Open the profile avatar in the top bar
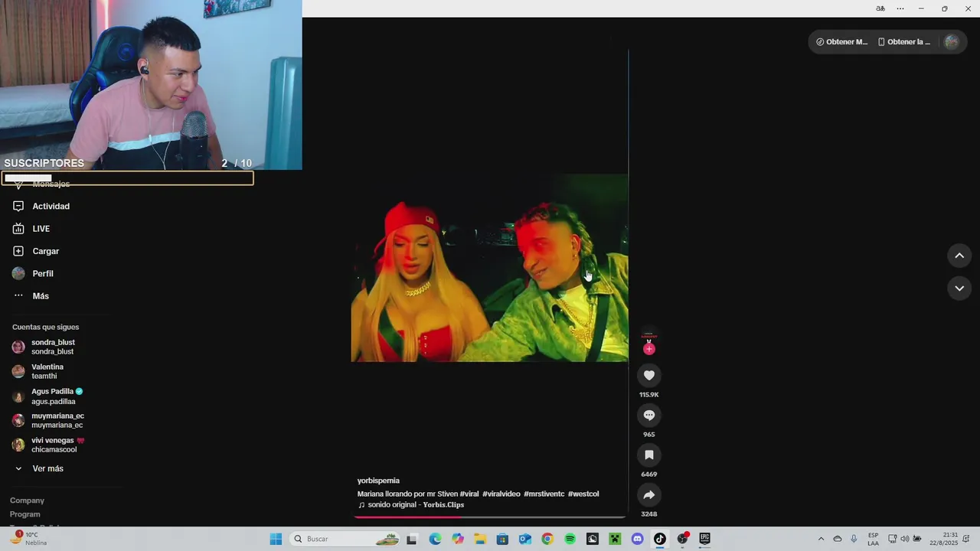The image size is (980, 551). click(952, 42)
